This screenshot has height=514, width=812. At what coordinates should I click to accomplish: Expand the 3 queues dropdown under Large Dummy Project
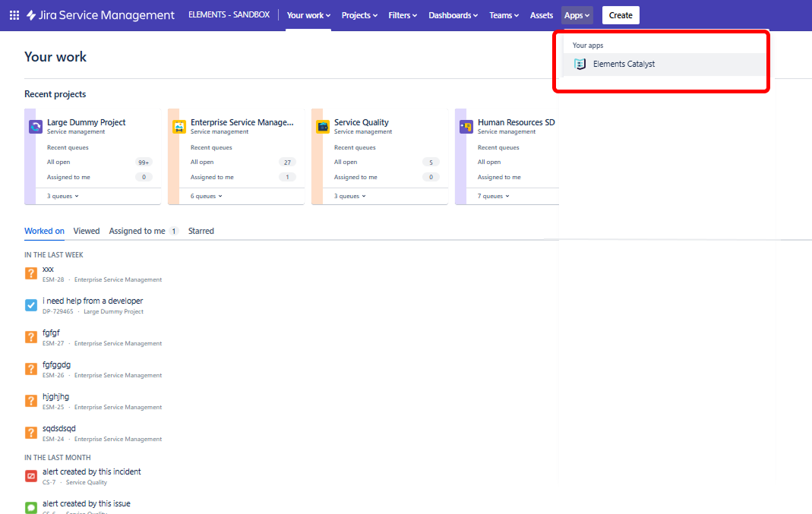pyautogui.click(x=61, y=196)
